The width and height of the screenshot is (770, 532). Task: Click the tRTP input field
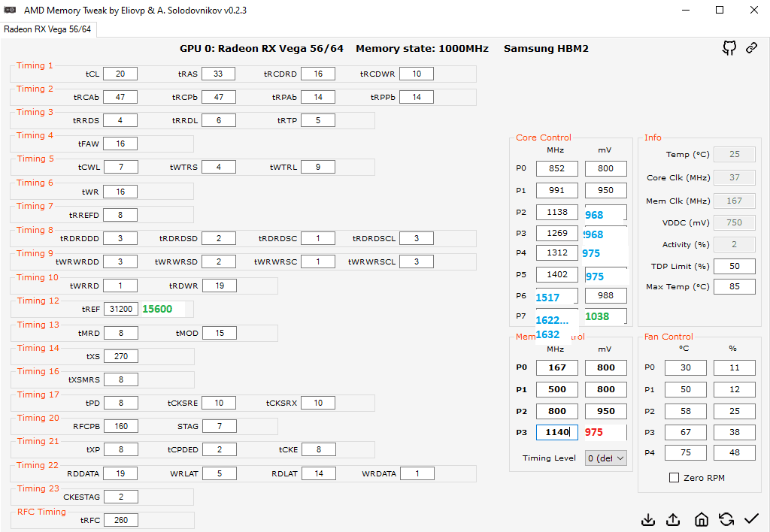point(318,120)
